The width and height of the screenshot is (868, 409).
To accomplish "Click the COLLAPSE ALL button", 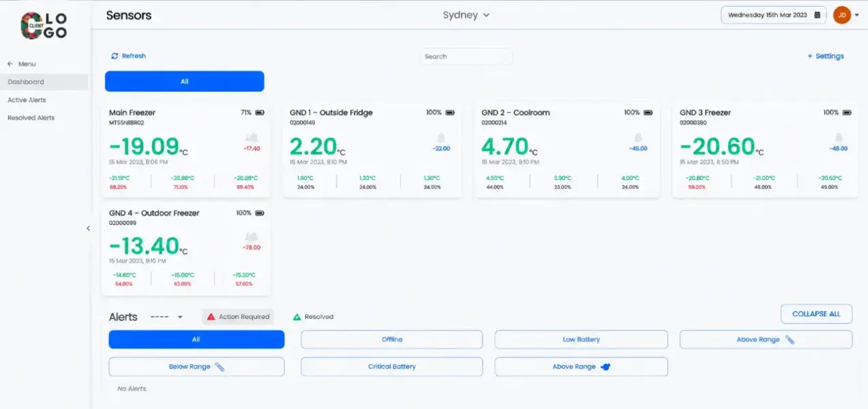I will [816, 314].
